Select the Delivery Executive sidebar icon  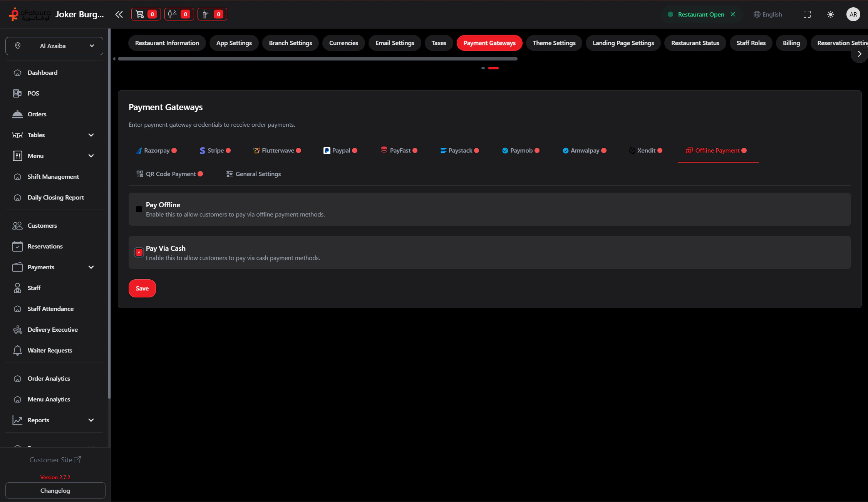[x=18, y=329]
